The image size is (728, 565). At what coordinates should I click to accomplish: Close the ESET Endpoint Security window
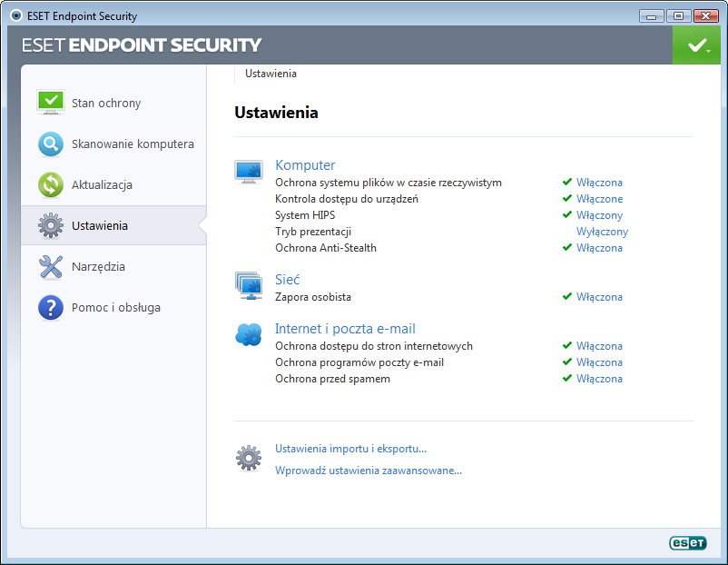click(x=705, y=16)
